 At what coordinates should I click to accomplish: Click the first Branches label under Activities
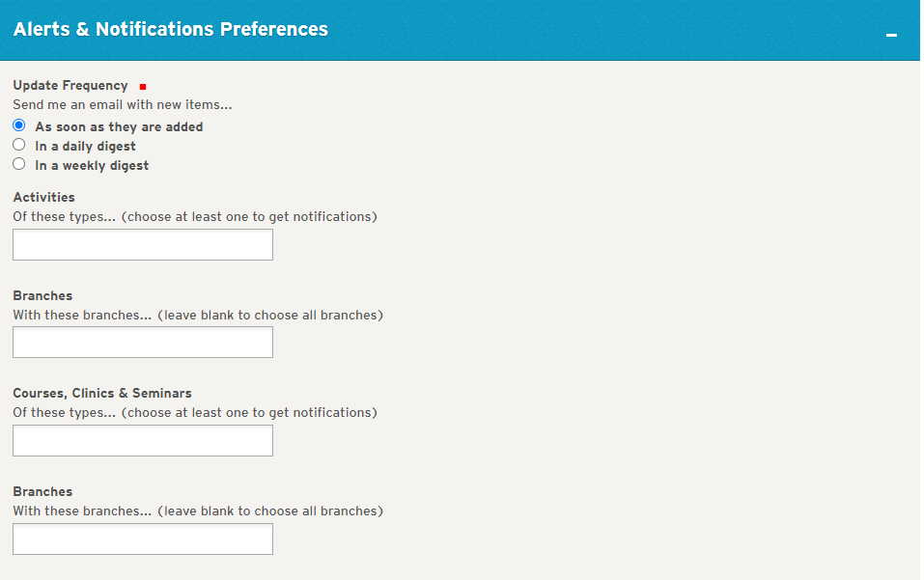[x=42, y=295]
